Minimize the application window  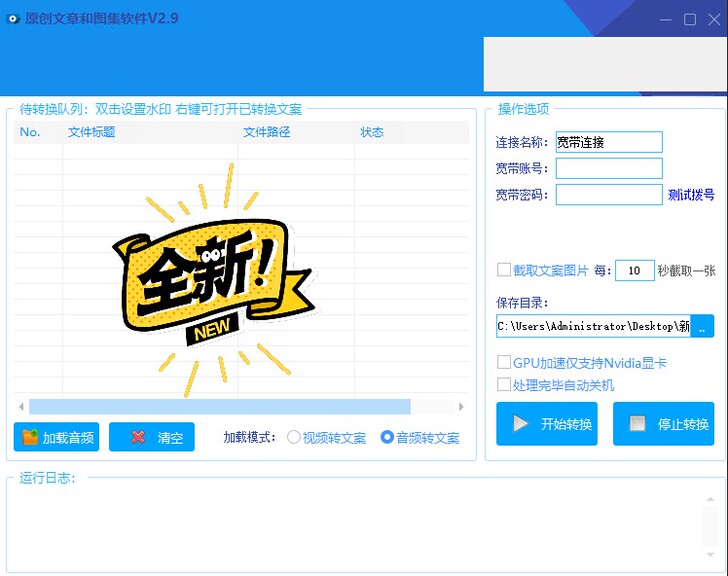666,19
